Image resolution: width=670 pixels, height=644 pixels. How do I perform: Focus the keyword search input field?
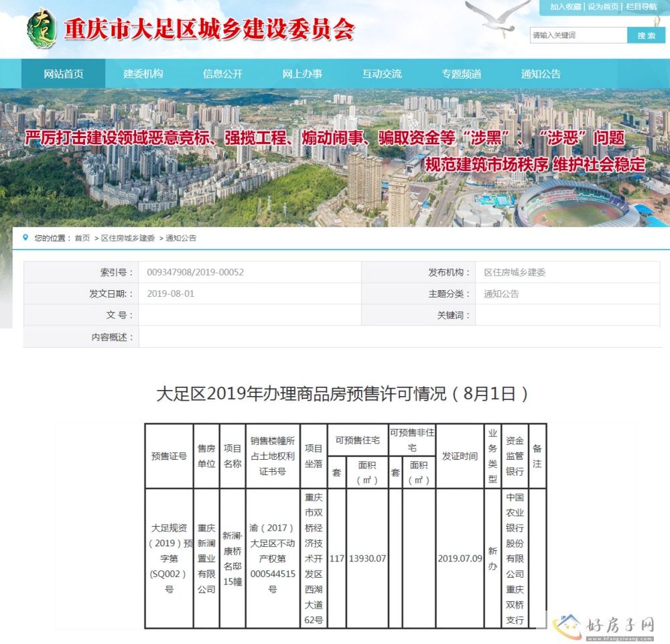(x=578, y=36)
